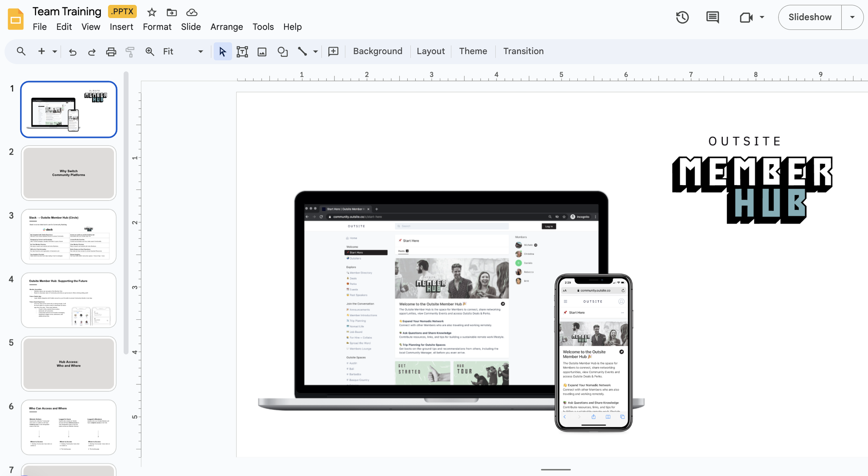868x476 pixels.
Task: Select slide 1 thumbnail with laptop mockup
Action: pyautogui.click(x=69, y=109)
